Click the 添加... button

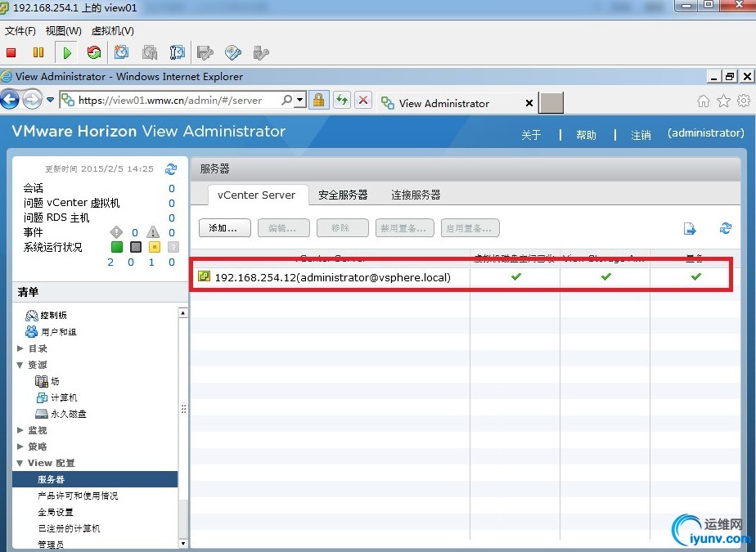coord(225,228)
